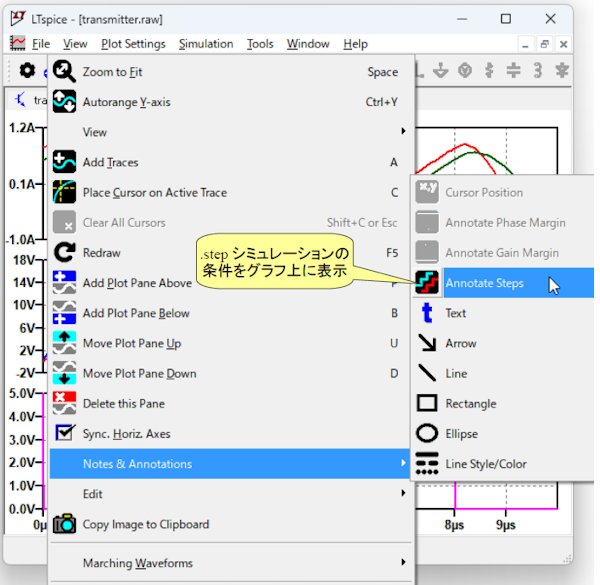Click Copy Image to Clipboard camera icon

(64, 524)
